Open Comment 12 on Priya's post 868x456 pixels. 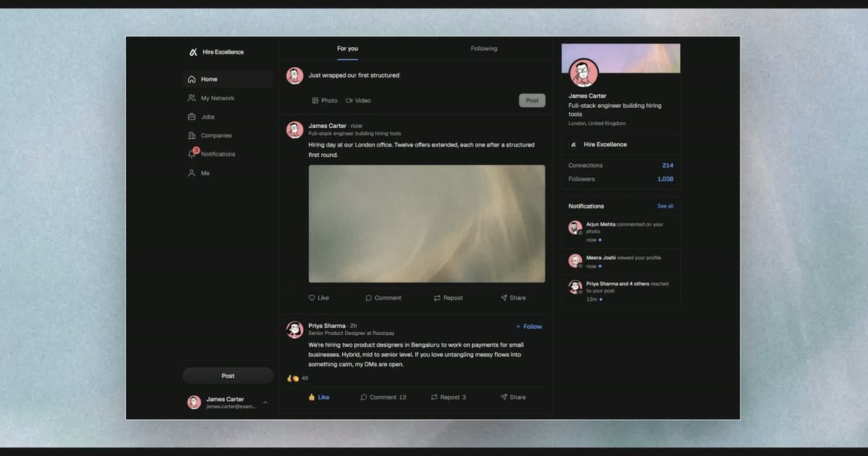[383, 397]
